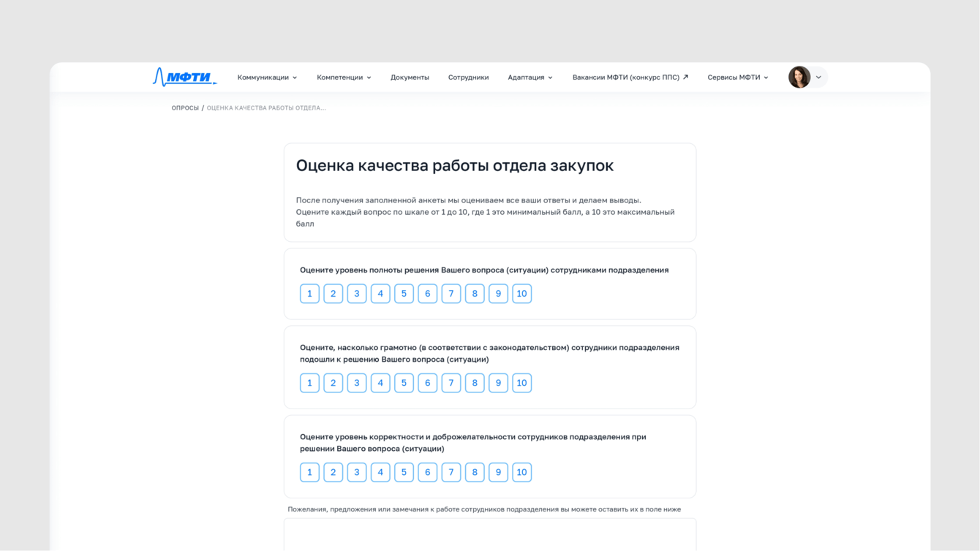Choose 4 for насколько грамотно question
Viewport: 980px width, 551px height.
coord(380,383)
